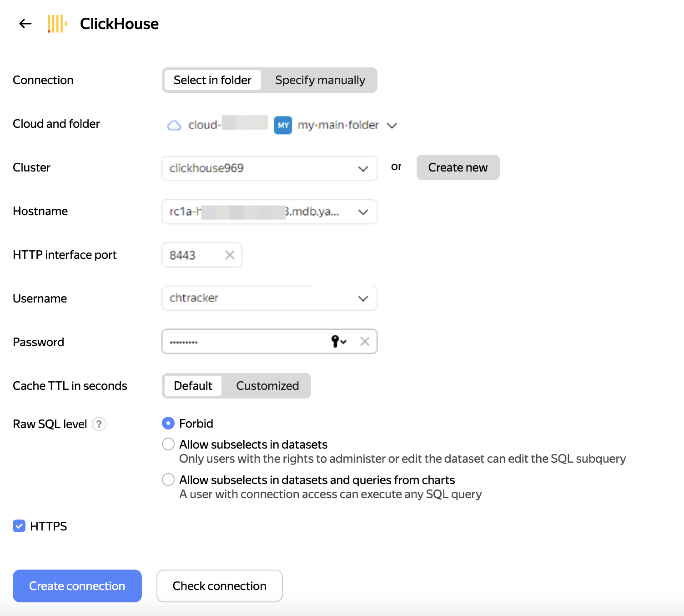This screenshot has height=616, width=684.
Task: Click the ClickHouse logo
Action: coord(56,23)
